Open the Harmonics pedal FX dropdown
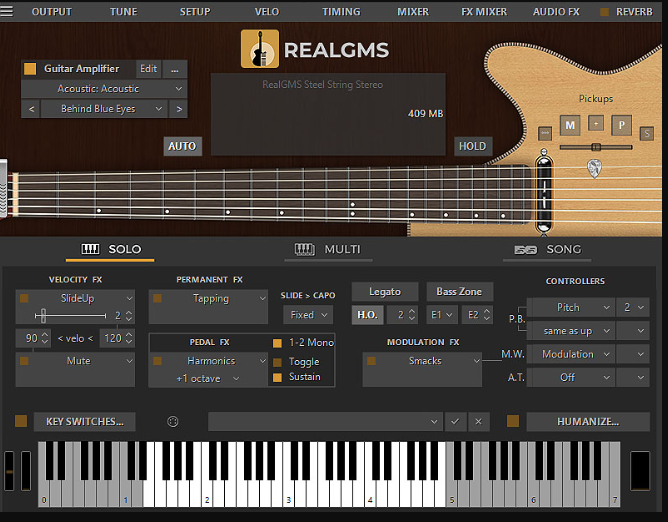The width and height of the screenshot is (668, 522). tap(214, 361)
